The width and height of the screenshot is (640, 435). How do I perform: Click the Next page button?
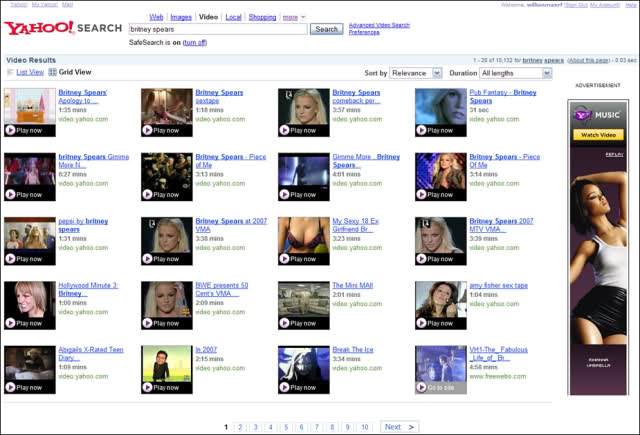coord(399,427)
